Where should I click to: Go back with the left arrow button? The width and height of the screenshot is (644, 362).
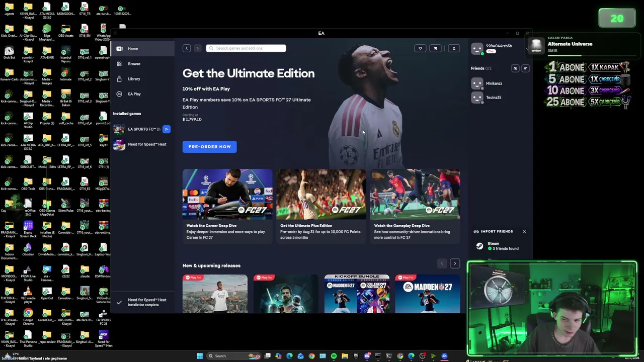pyautogui.click(x=187, y=48)
